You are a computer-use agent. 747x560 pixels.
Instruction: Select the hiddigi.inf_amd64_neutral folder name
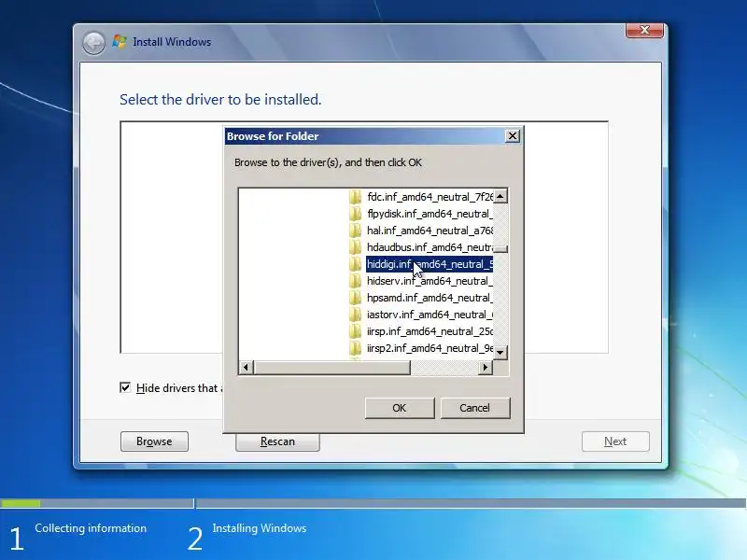430,264
